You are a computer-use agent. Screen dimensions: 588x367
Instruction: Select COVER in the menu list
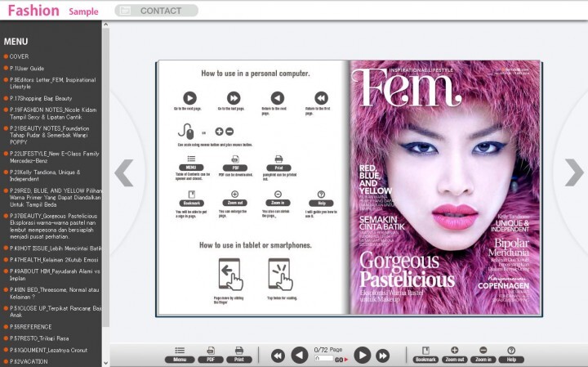pyautogui.click(x=20, y=56)
